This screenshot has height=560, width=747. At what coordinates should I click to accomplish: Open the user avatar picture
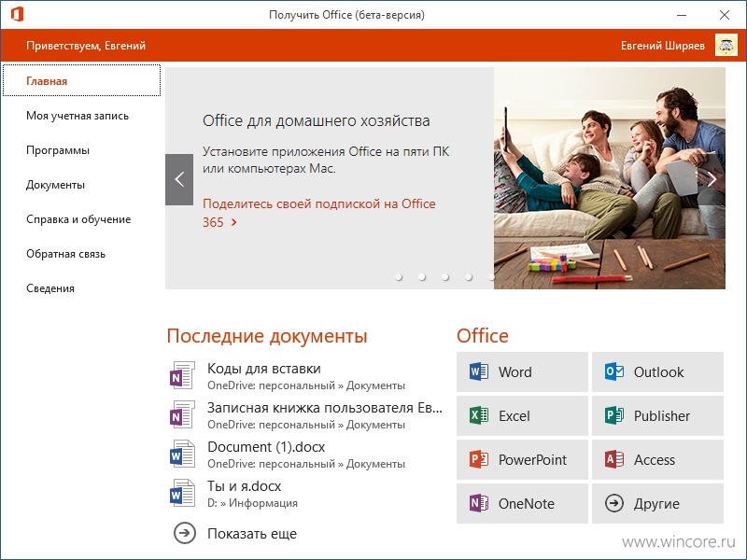pos(726,45)
